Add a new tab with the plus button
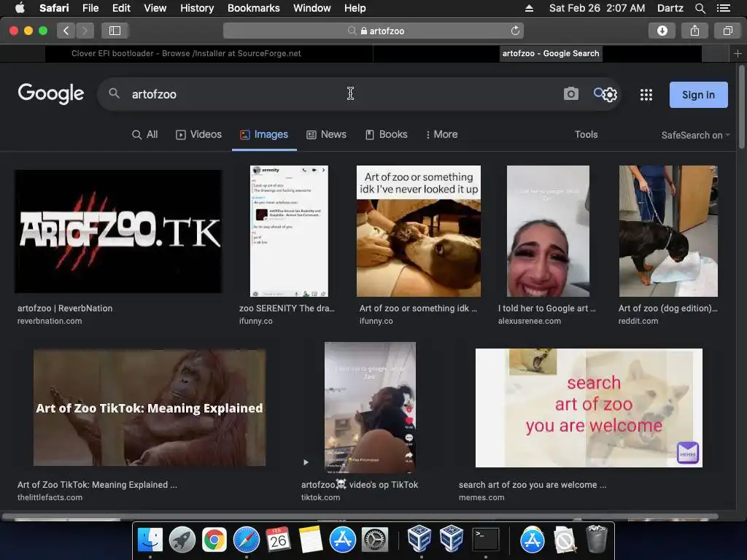The image size is (747, 560). coord(738,54)
